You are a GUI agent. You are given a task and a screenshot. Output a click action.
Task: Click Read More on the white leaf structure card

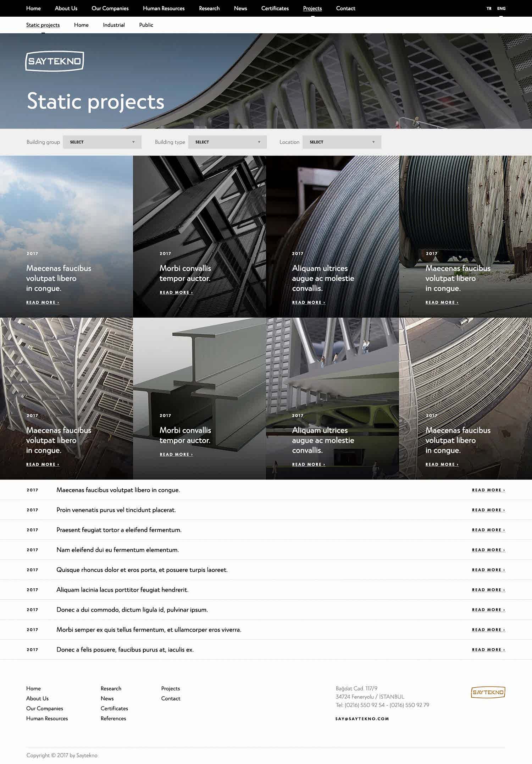tap(43, 464)
